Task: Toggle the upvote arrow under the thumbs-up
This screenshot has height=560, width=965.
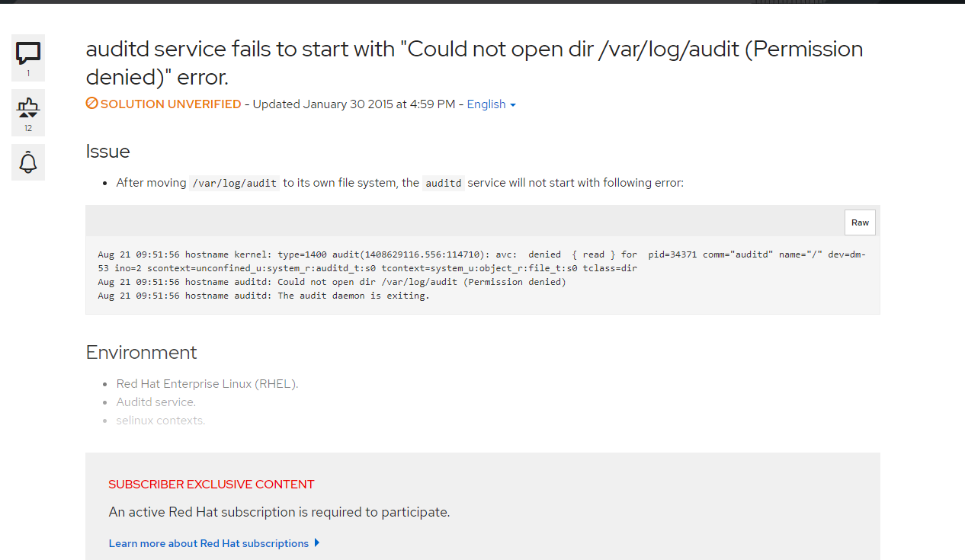Action: (x=24, y=115)
